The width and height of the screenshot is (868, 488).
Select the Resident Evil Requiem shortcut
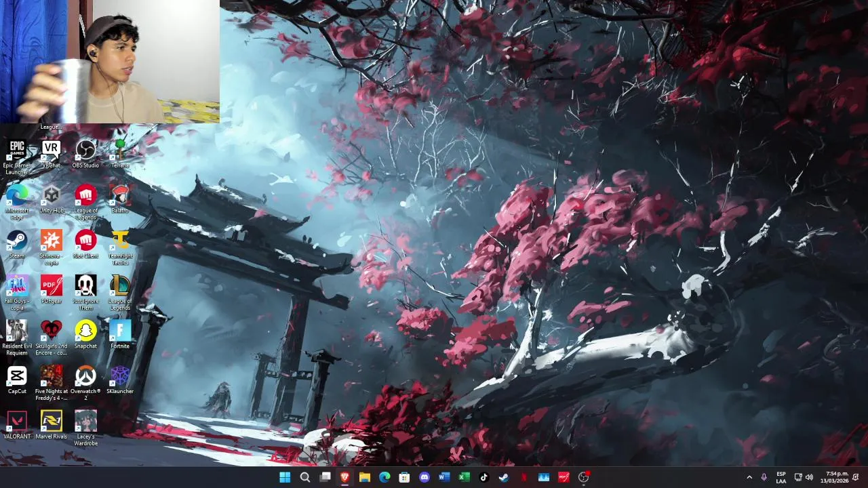click(x=17, y=338)
